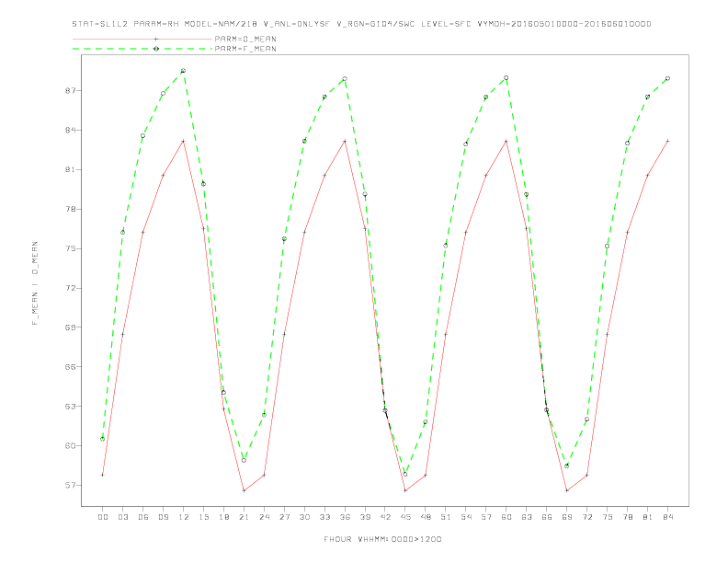Click x-axis tick label 48
The height and width of the screenshot is (563, 728).
click(x=426, y=517)
